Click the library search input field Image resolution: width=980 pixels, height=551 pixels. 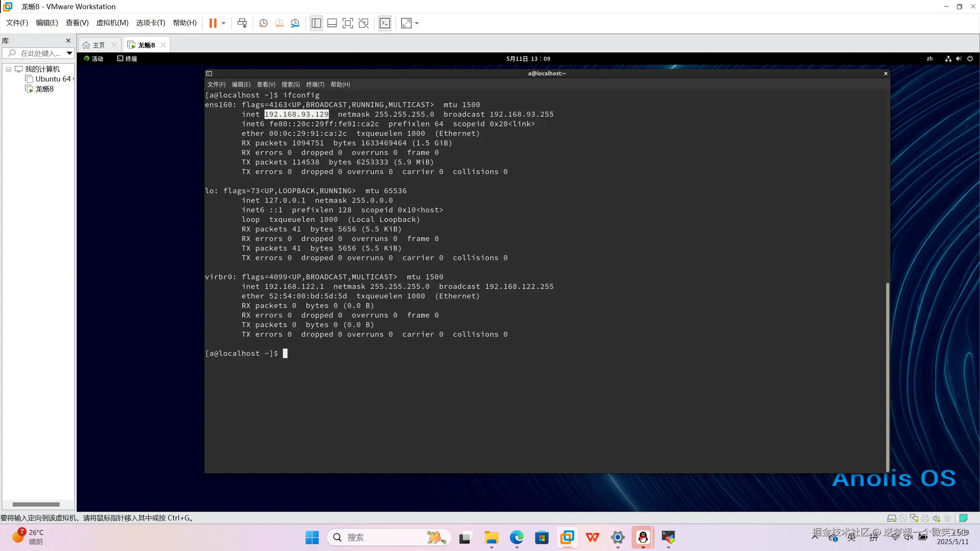click(x=40, y=53)
